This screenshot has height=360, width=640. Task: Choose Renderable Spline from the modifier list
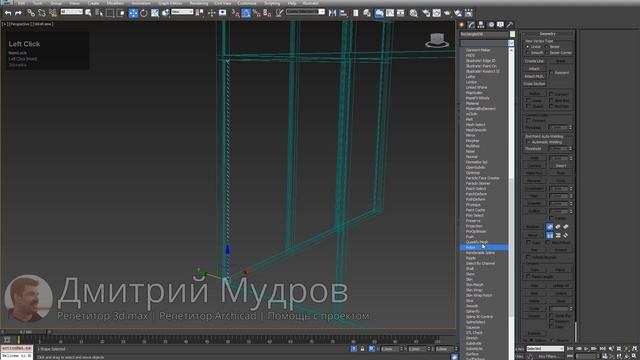point(480,253)
